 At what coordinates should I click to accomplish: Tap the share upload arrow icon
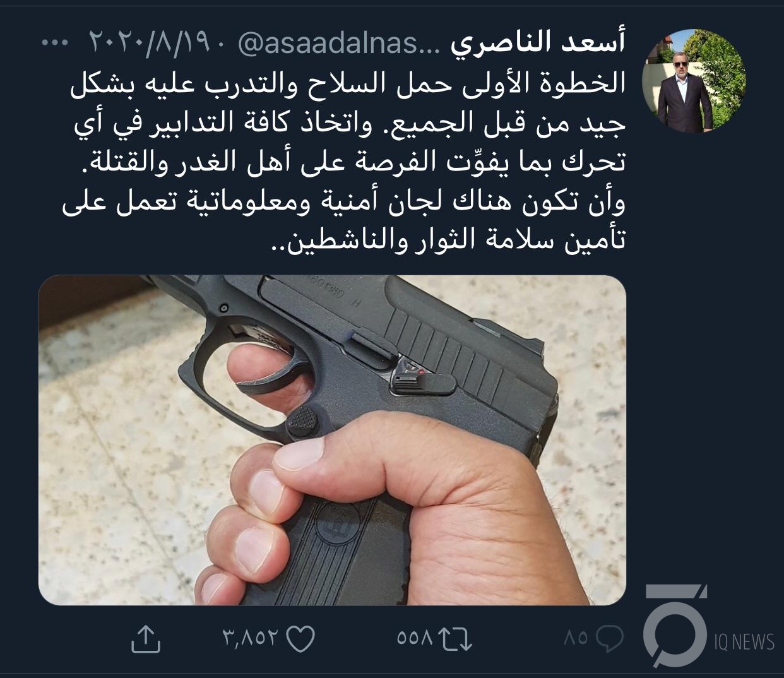(146, 638)
